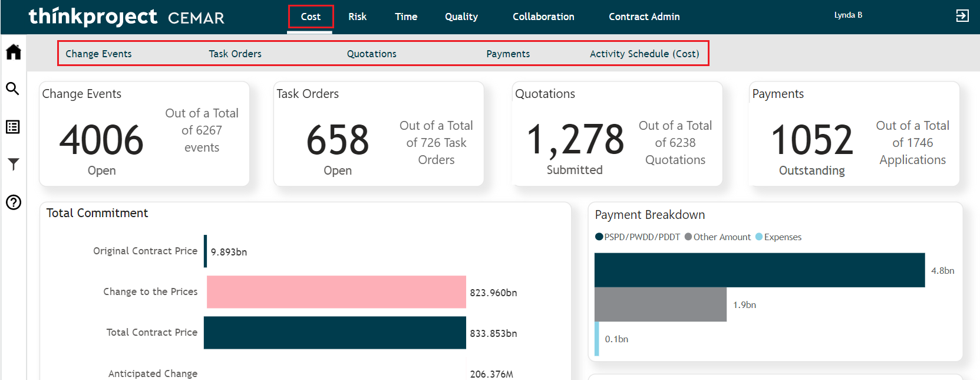
Task: Open the Contract Admin tab
Action: (644, 17)
